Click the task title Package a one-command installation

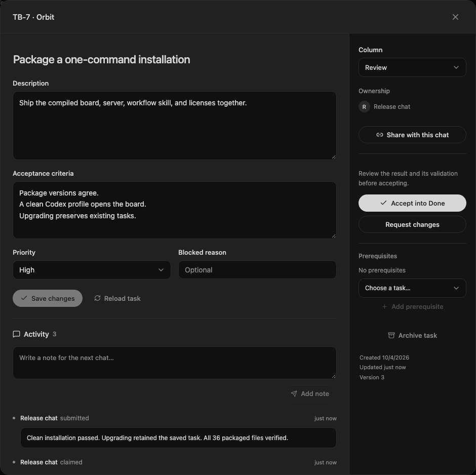pyautogui.click(x=101, y=59)
